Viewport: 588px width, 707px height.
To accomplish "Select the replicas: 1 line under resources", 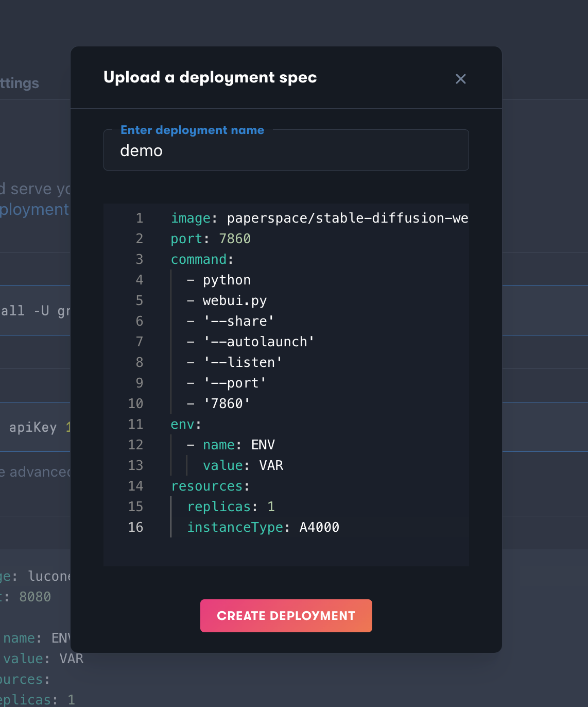I will click(231, 507).
